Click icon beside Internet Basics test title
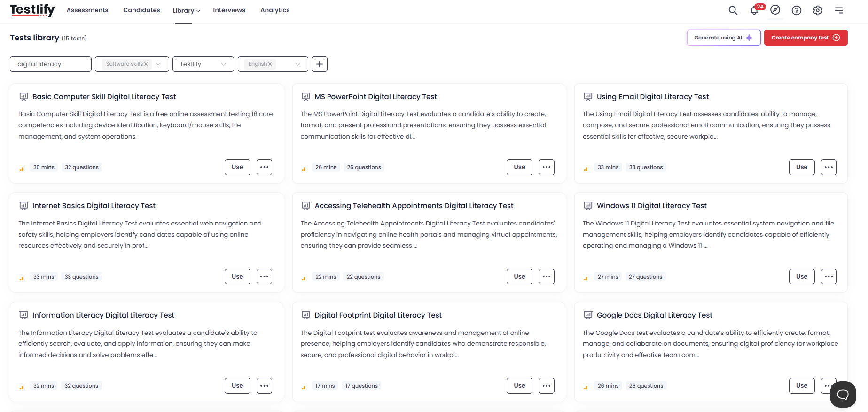 pyautogui.click(x=23, y=206)
